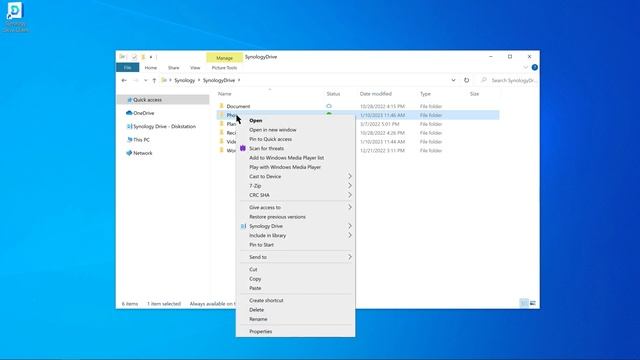Click Synology Drive icon in context menu

[243, 226]
